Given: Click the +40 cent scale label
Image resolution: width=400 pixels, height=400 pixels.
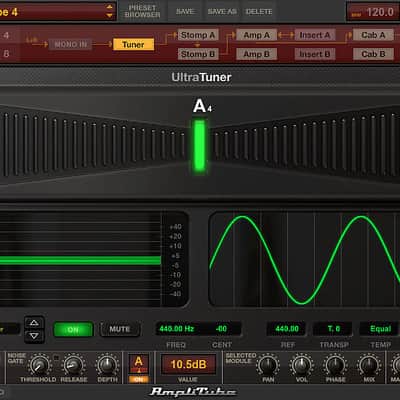Looking at the screenshot, I should tap(175, 227).
